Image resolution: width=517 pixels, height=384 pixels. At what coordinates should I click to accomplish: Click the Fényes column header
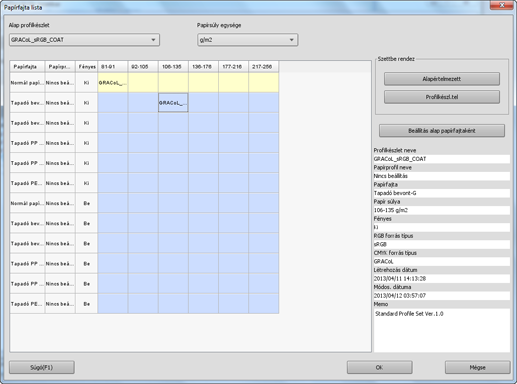87,67
